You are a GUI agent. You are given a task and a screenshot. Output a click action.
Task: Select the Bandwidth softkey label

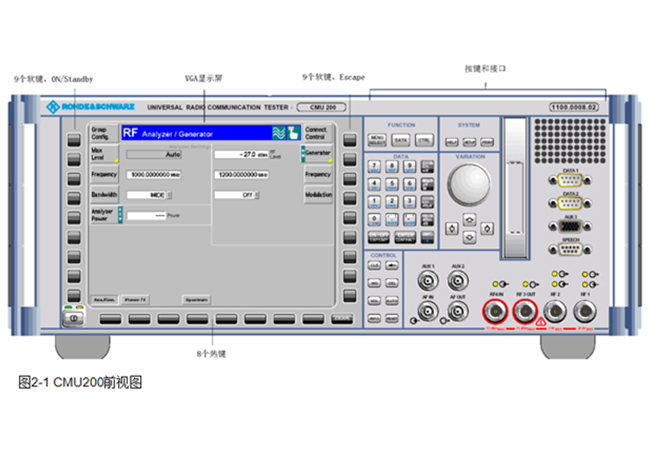[x=104, y=194]
